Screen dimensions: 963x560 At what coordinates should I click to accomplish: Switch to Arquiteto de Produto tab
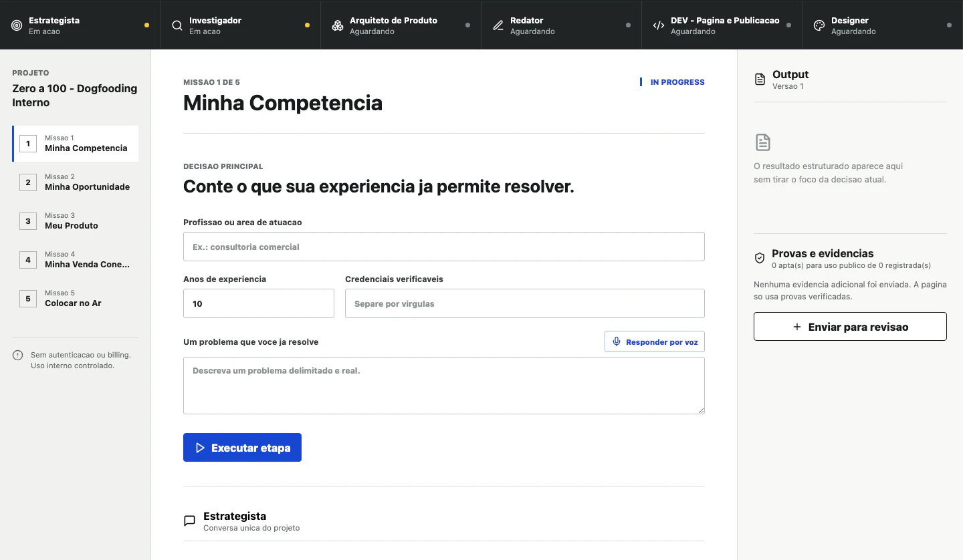pos(401,25)
